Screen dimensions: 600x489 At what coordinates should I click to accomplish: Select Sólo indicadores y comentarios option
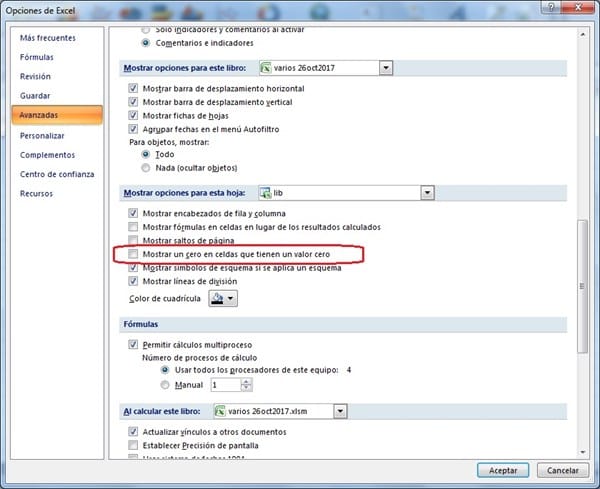coord(146,29)
